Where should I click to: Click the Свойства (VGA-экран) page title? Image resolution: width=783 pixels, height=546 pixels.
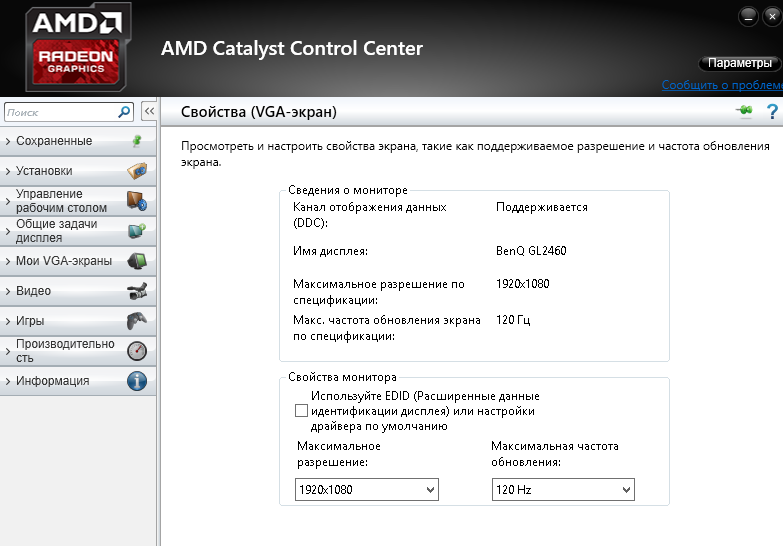259,112
